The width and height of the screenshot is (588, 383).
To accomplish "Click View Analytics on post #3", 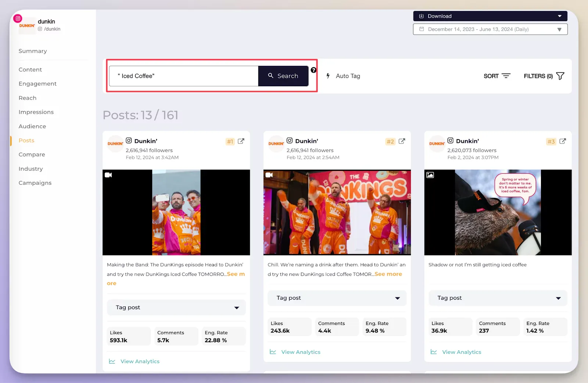I will [456, 352].
